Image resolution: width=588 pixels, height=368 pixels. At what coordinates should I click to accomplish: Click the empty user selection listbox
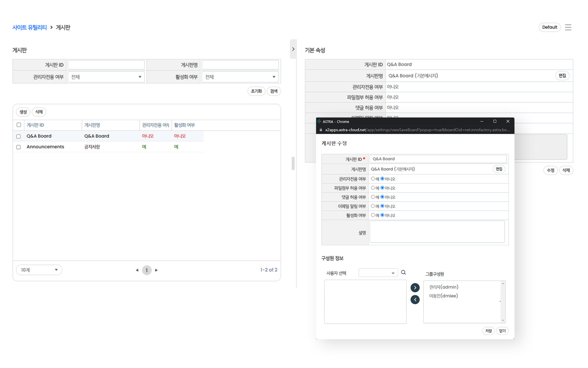365,302
